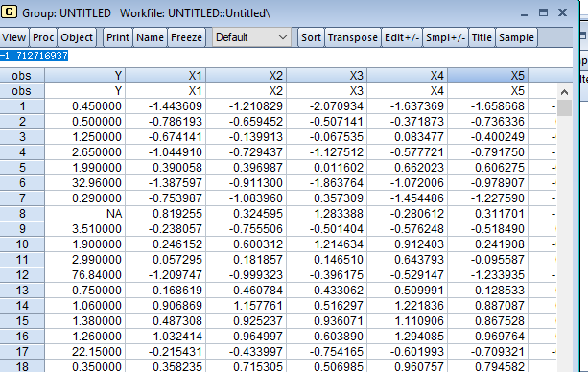This screenshot has width=588, height=372.
Task: Select the X1 column header
Action: [x=165, y=76]
